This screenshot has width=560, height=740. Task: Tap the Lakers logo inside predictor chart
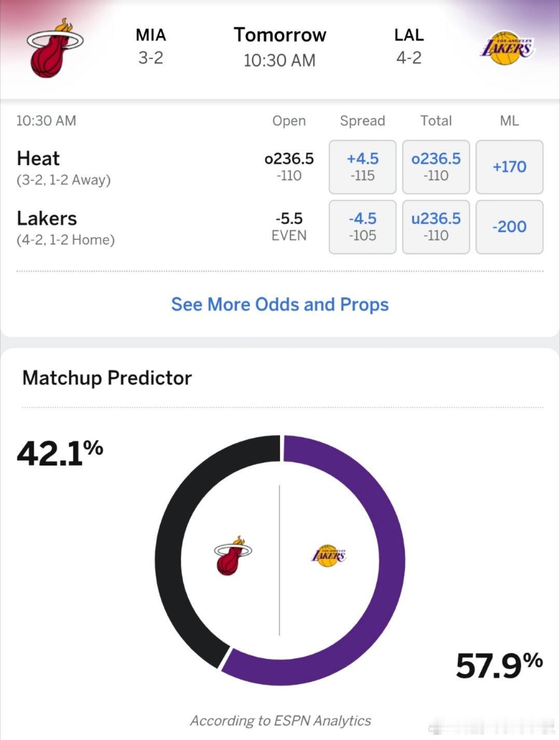[x=328, y=556]
